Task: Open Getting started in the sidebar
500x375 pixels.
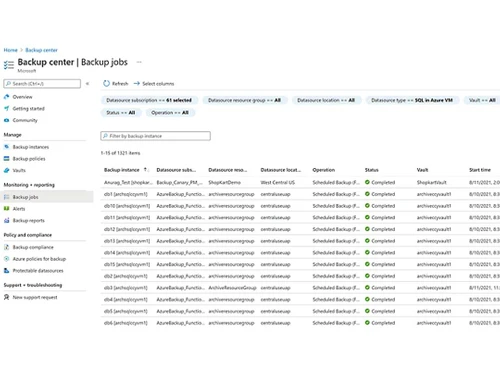Action: click(x=29, y=108)
